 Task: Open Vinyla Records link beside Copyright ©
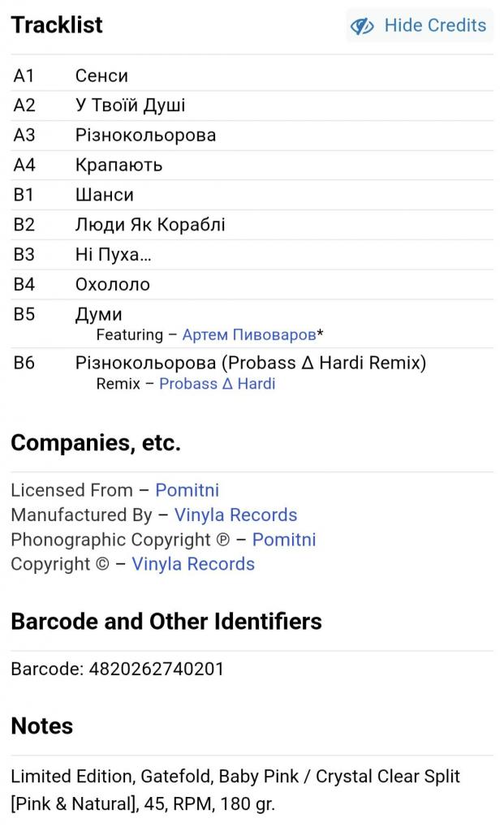coord(193,564)
